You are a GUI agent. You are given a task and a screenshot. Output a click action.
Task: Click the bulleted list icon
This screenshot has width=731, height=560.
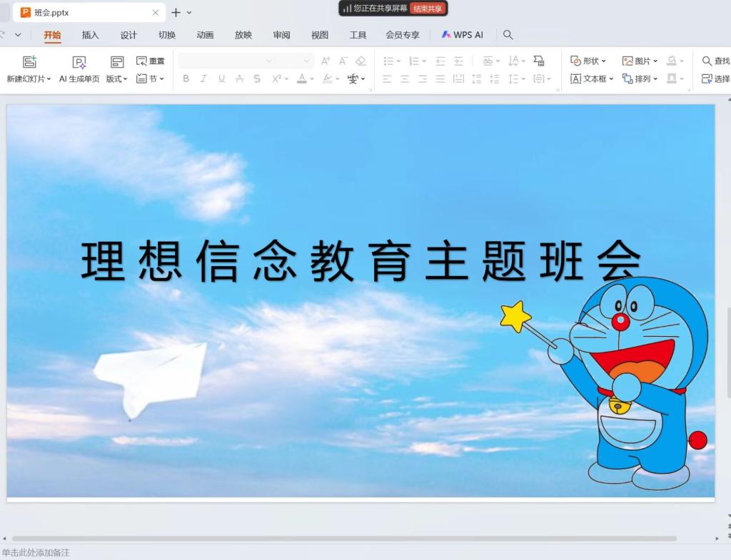pos(388,61)
